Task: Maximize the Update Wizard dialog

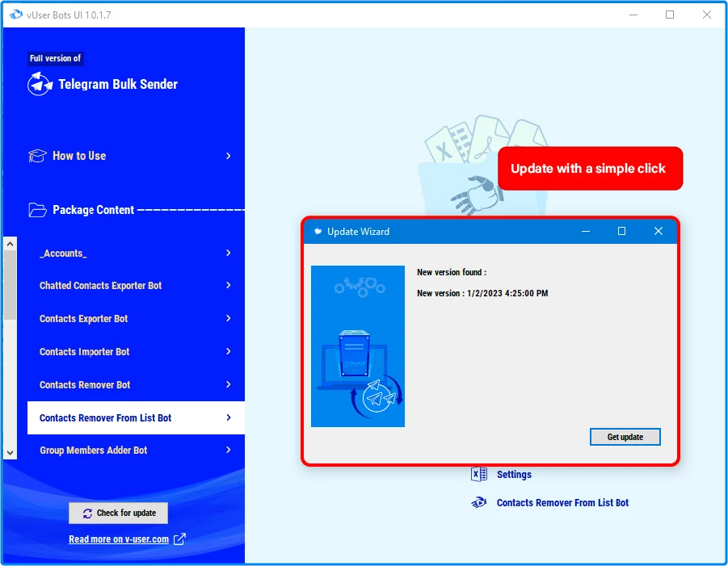Action: tap(621, 231)
